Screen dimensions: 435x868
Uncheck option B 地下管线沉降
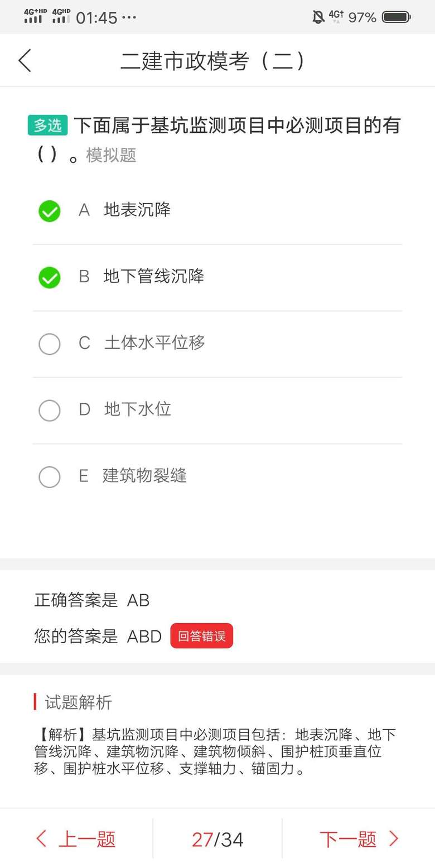click(x=50, y=278)
